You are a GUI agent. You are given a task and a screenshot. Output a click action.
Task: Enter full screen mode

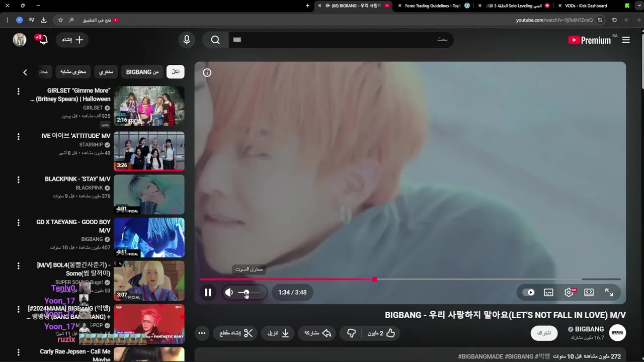pyautogui.click(x=609, y=292)
